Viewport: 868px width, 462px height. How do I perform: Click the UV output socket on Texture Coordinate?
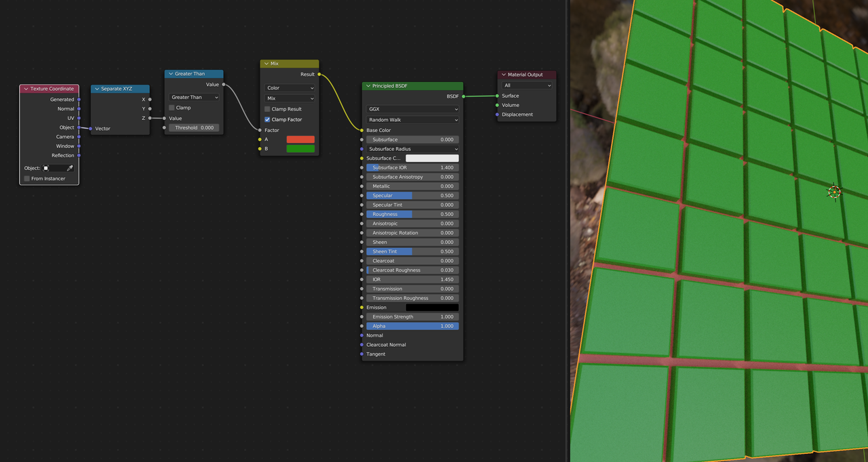point(79,118)
